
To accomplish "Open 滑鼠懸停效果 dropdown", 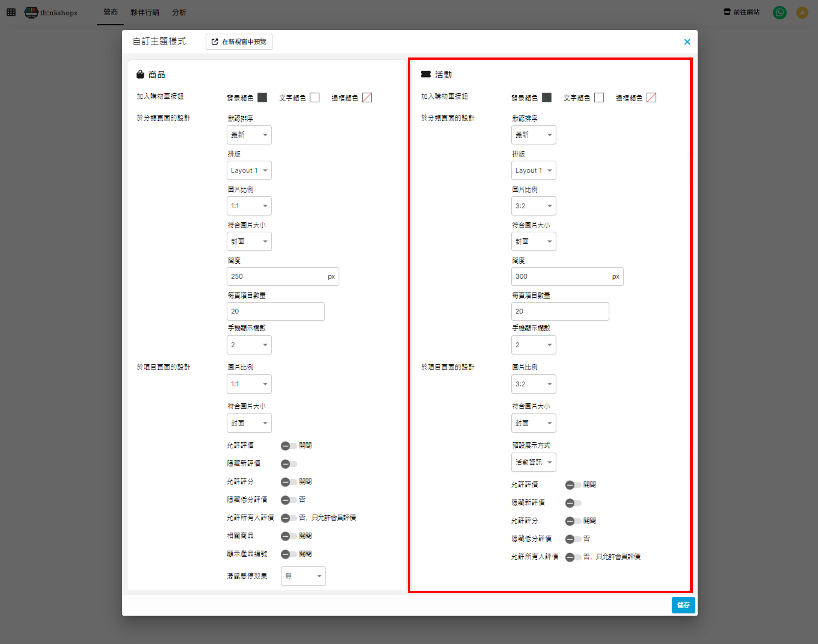I will coord(303,576).
